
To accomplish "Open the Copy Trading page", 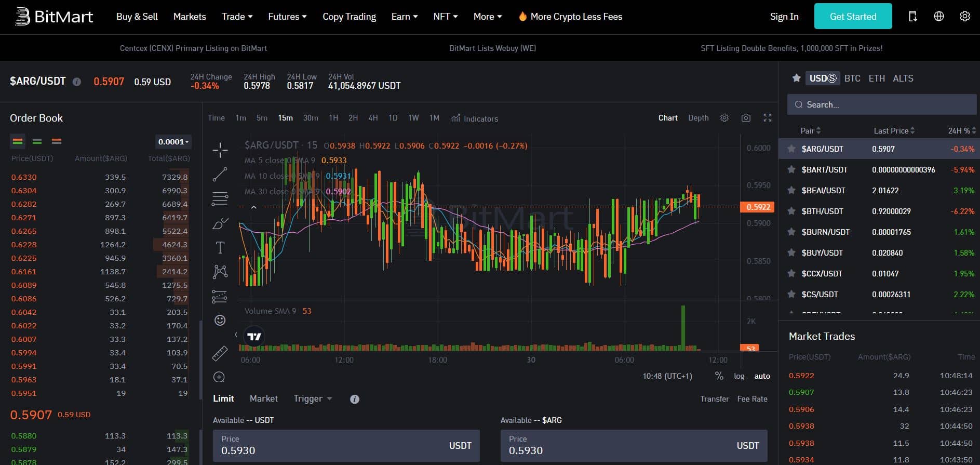I will tap(349, 17).
